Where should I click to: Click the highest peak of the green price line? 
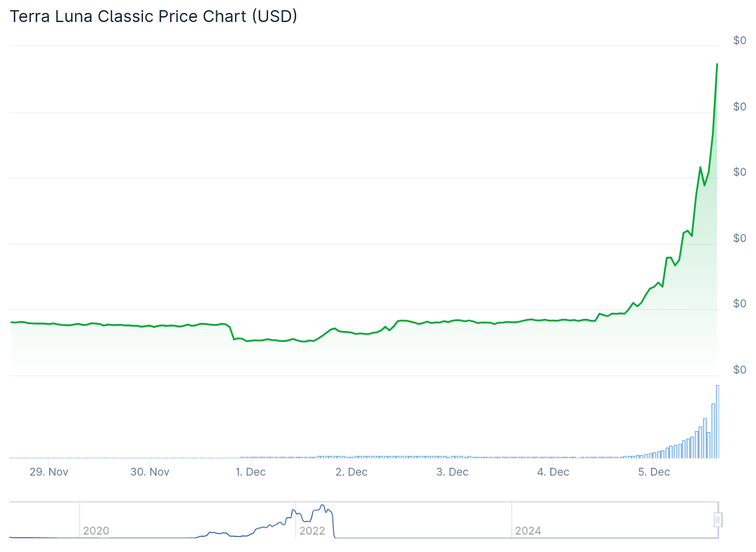pos(717,64)
